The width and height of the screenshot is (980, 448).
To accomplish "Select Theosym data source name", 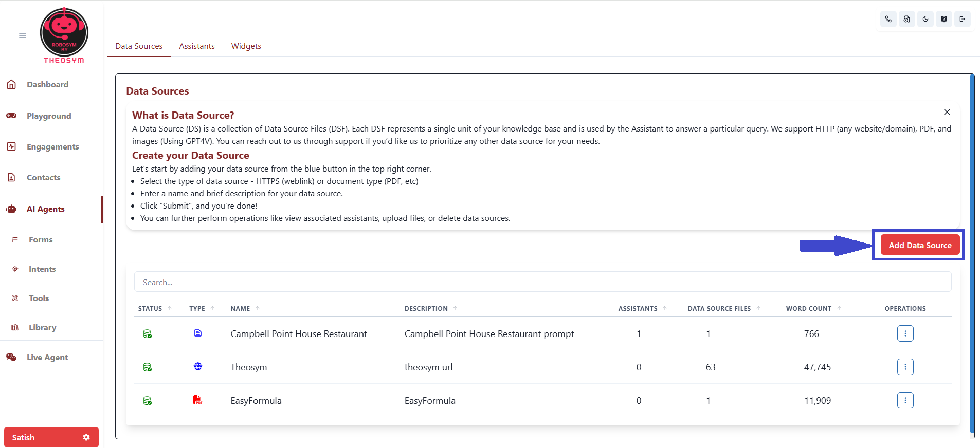I will point(249,367).
